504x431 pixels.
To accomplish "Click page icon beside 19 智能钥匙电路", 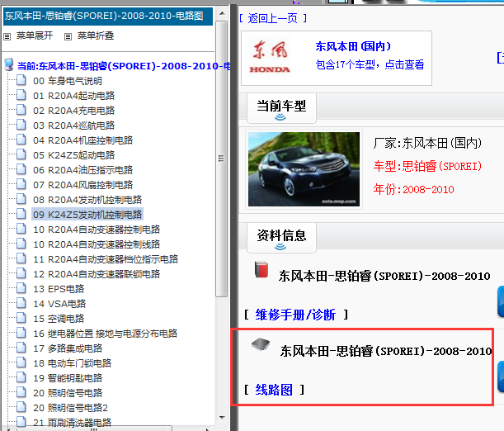I will click(x=21, y=377).
